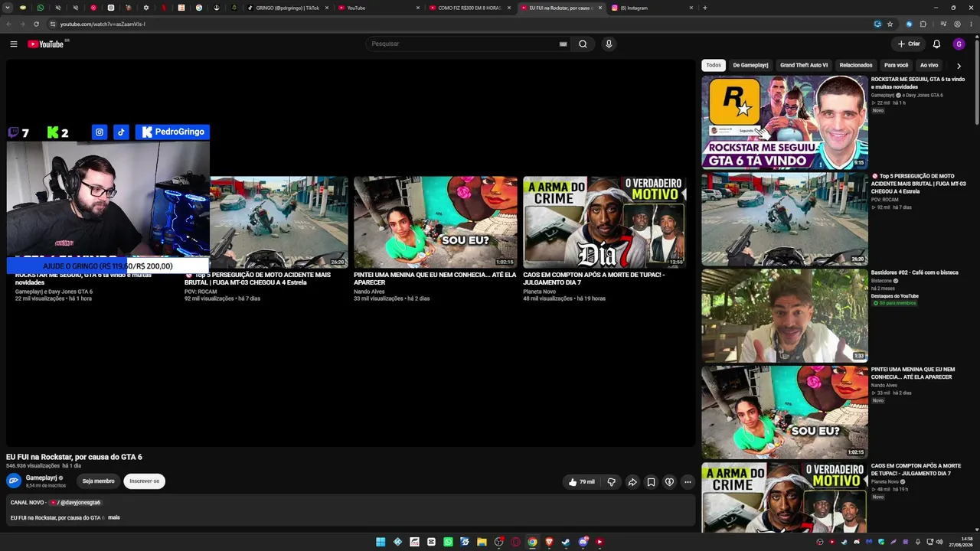Bookmark this page with the star icon

[x=890, y=24]
